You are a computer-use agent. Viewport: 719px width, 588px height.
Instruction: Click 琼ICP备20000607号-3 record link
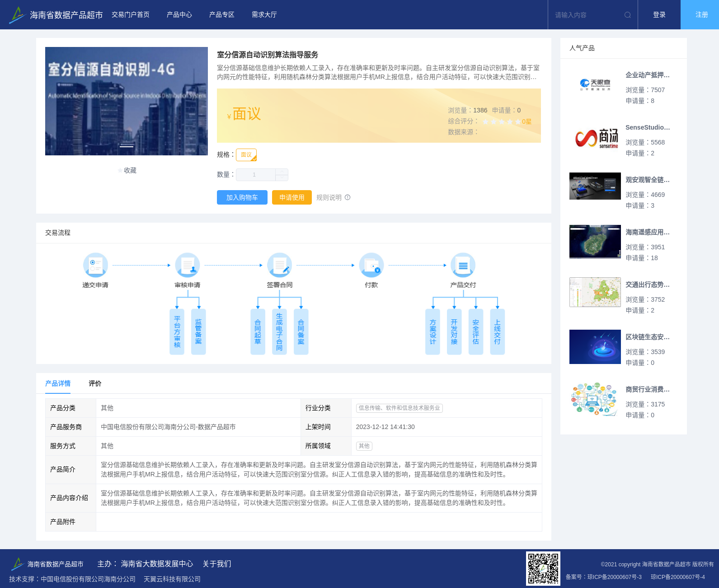[x=614, y=577]
